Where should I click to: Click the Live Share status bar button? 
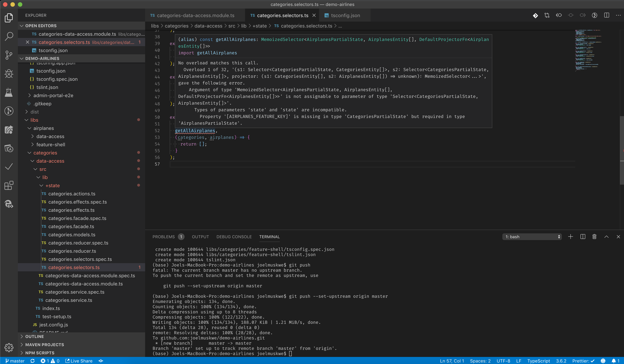coord(79,361)
